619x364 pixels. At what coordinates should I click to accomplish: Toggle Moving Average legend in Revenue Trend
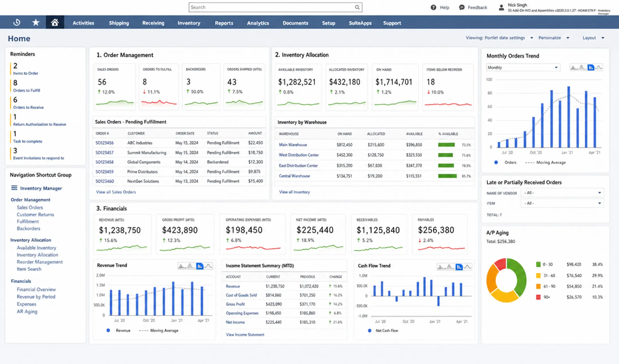tap(158, 330)
